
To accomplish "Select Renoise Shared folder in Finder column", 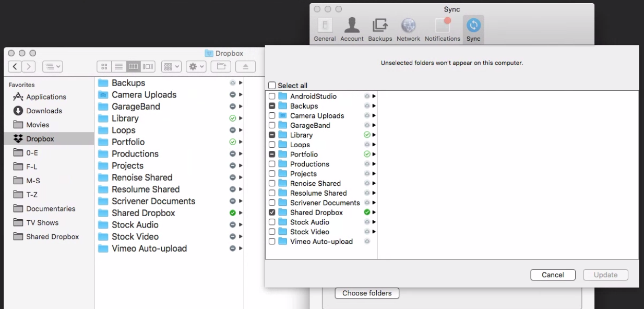I will pos(169,177).
